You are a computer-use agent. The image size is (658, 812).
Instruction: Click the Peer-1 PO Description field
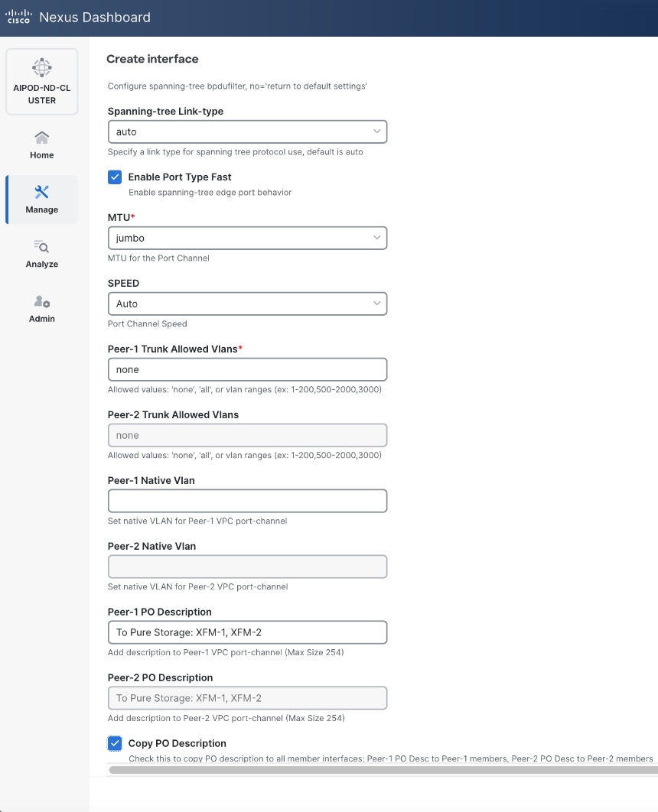tap(247, 632)
